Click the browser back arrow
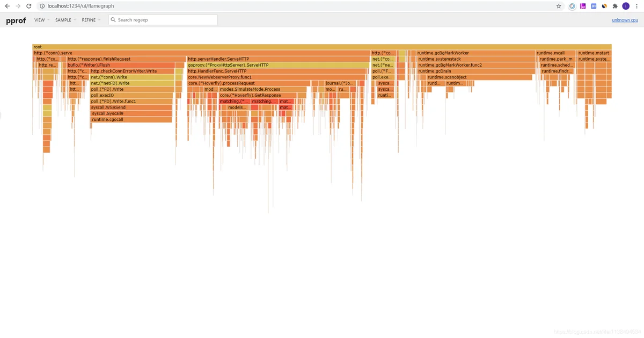644x338 pixels. coord(7,6)
